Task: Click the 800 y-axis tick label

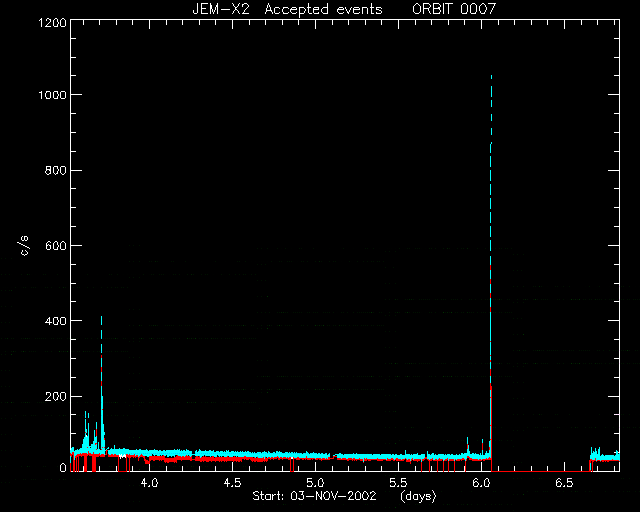Action: pyautogui.click(x=55, y=170)
